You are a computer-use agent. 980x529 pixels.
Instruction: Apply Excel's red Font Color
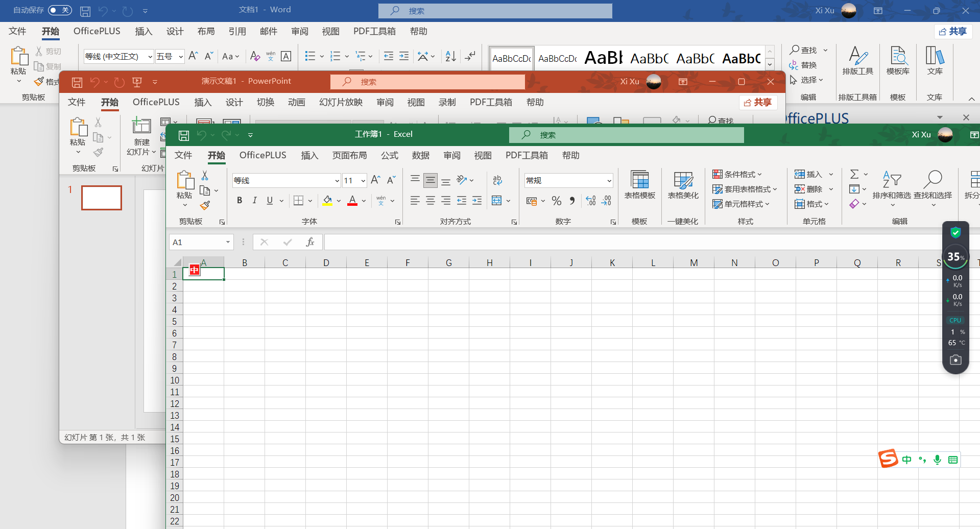click(352, 201)
